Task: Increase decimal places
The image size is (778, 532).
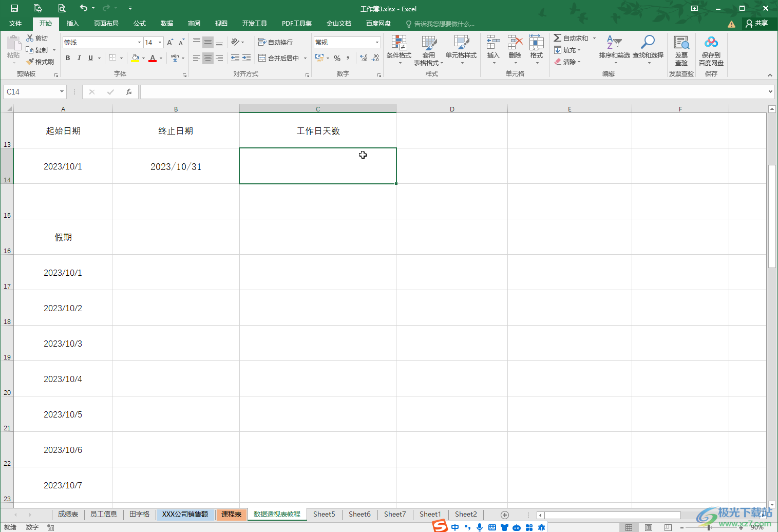Action: [364, 58]
